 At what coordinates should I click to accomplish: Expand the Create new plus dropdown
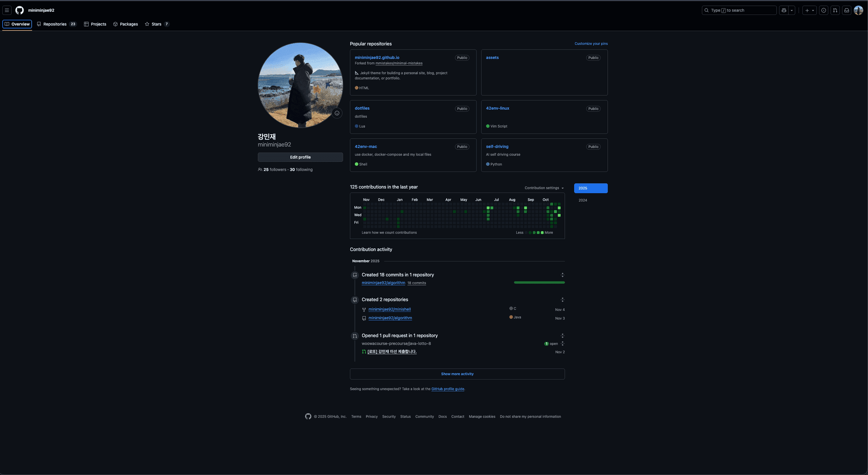(809, 10)
